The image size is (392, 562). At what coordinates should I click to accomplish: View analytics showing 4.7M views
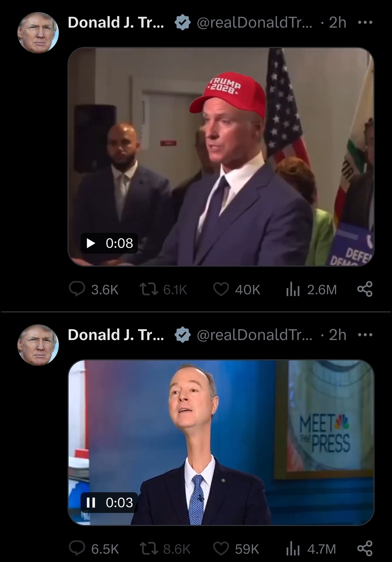coord(311,549)
